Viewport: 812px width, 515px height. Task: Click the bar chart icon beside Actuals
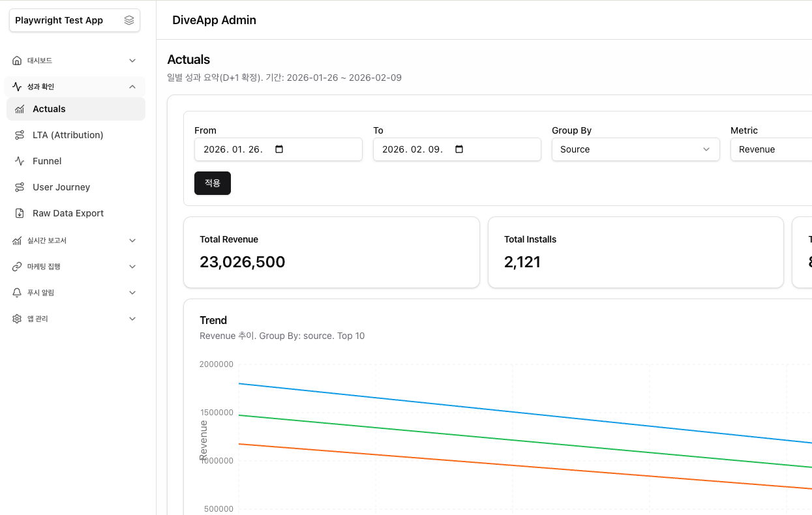(x=20, y=109)
